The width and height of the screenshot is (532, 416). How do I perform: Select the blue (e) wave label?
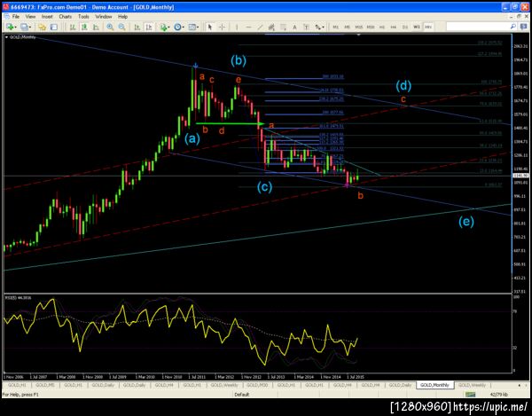[x=466, y=222]
